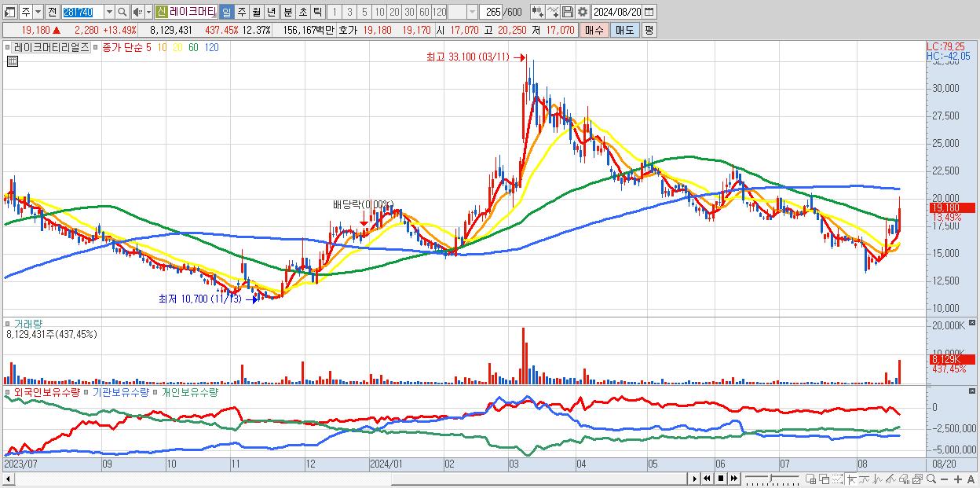The image size is (980, 488).
Task: Click the dashed trend line icon
Action: (837, 479)
